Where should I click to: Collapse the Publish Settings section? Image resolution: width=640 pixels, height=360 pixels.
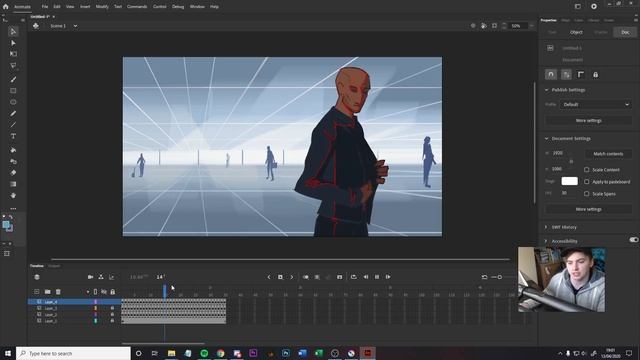546,90
